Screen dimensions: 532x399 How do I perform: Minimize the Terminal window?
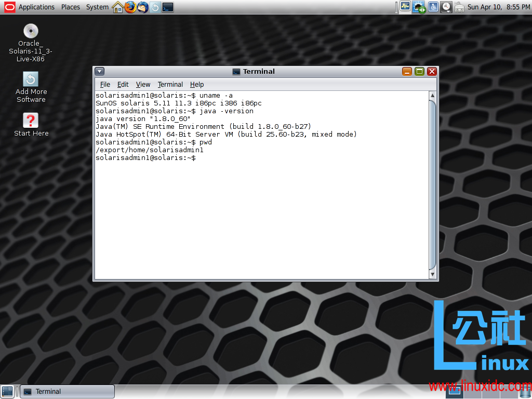pos(407,71)
